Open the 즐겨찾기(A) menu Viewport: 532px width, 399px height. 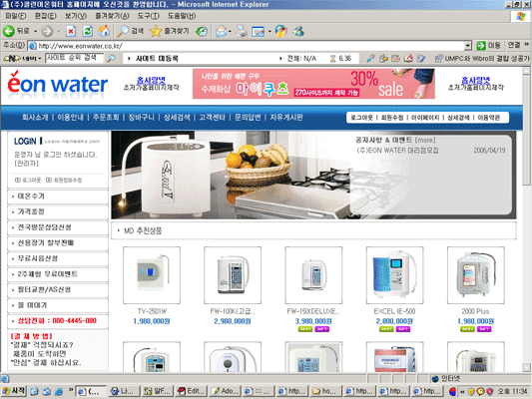(x=112, y=16)
